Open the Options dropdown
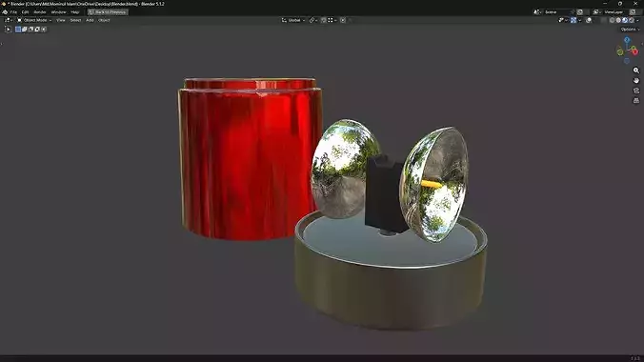 pyautogui.click(x=630, y=30)
